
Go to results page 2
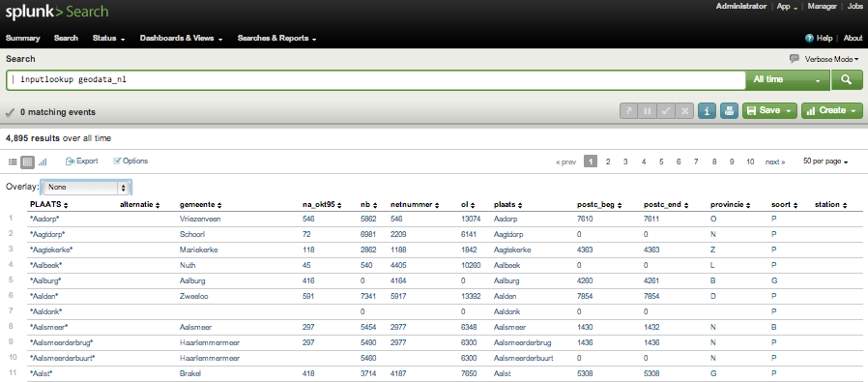[608, 162]
